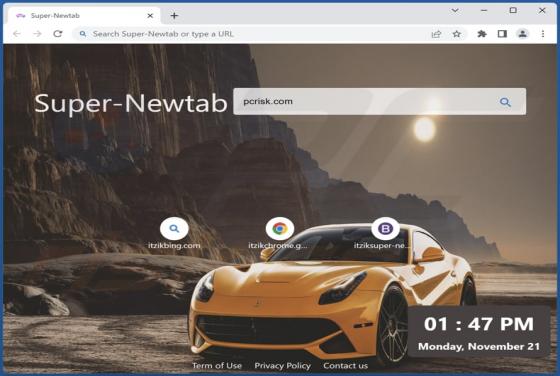Open the Extensions puzzle menu

pyautogui.click(x=482, y=34)
